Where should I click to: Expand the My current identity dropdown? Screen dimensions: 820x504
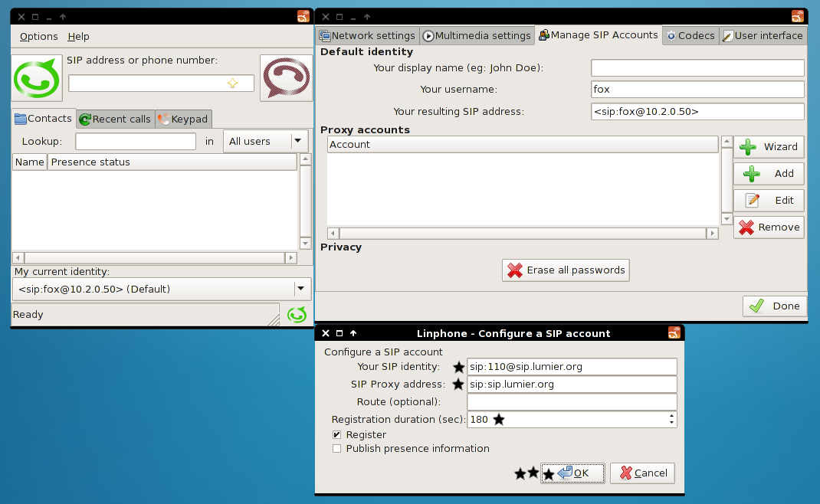point(302,289)
